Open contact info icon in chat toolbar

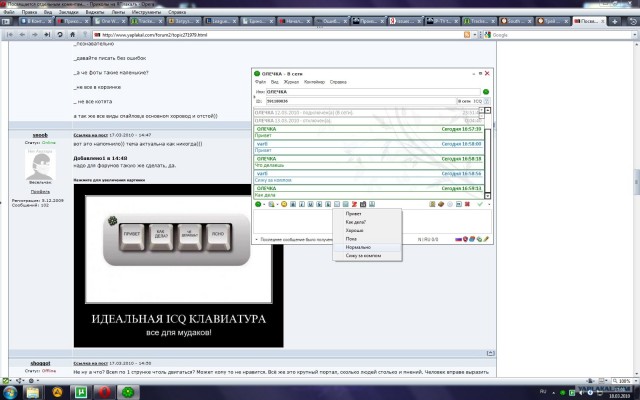pos(432,204)
